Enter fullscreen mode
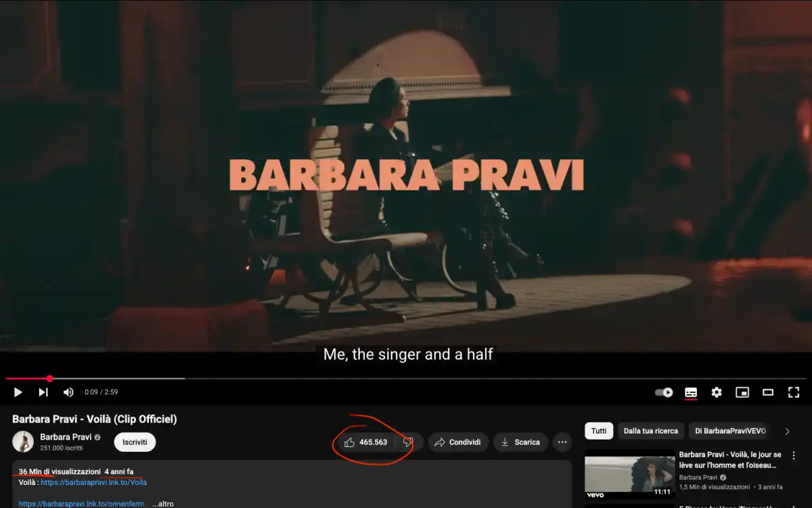 pos(793,392)
